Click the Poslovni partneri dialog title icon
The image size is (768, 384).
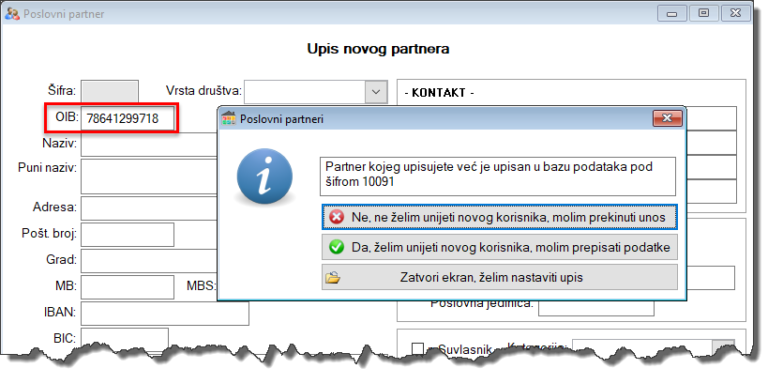click(x=228, y=119)
